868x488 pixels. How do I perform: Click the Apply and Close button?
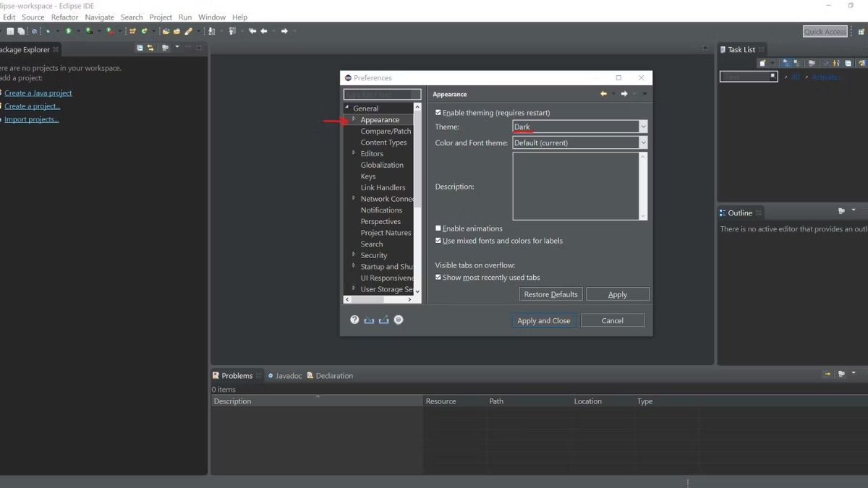coord(544,321)
